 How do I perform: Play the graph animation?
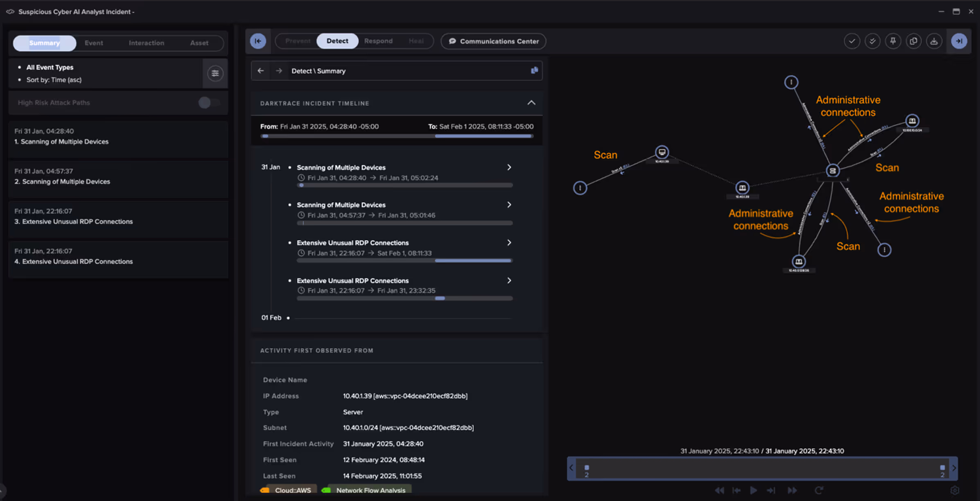pyautogui.click(x=753, y=490)
